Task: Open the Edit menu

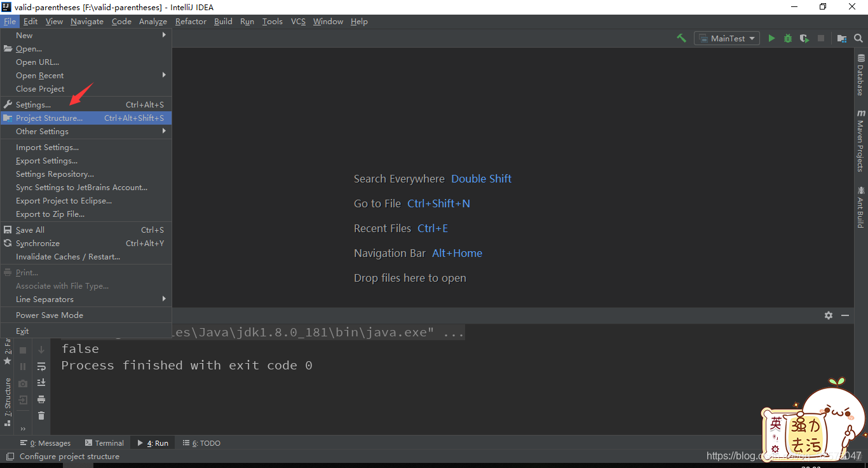Action: 31,22
